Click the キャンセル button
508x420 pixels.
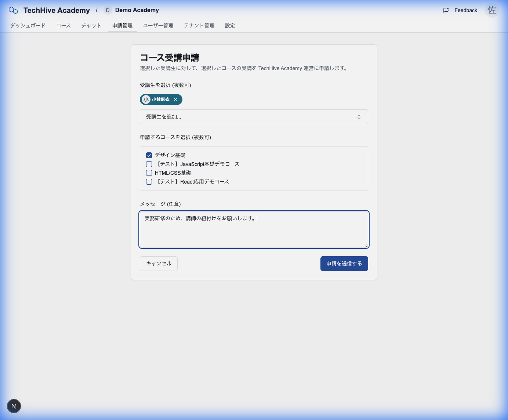click(x=159, y=264)
